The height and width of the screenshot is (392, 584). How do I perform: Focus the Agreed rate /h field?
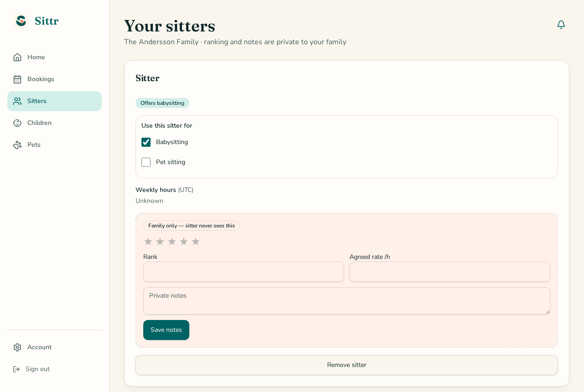(x=450, y=272)
